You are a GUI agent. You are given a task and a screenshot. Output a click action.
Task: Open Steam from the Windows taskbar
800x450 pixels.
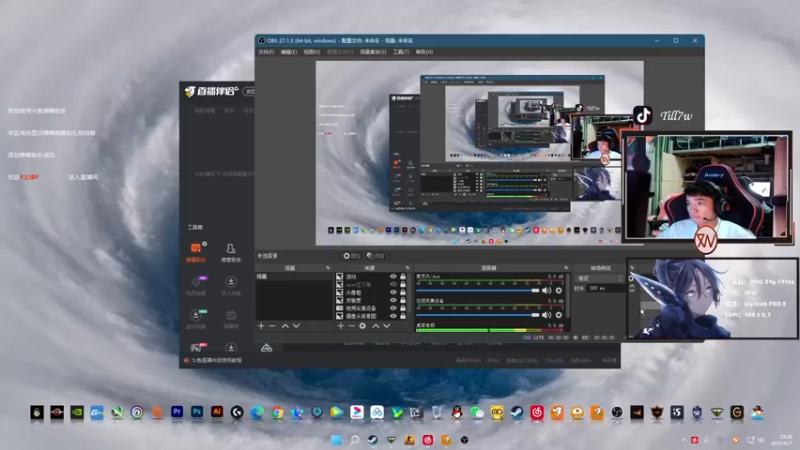point(373,440)
